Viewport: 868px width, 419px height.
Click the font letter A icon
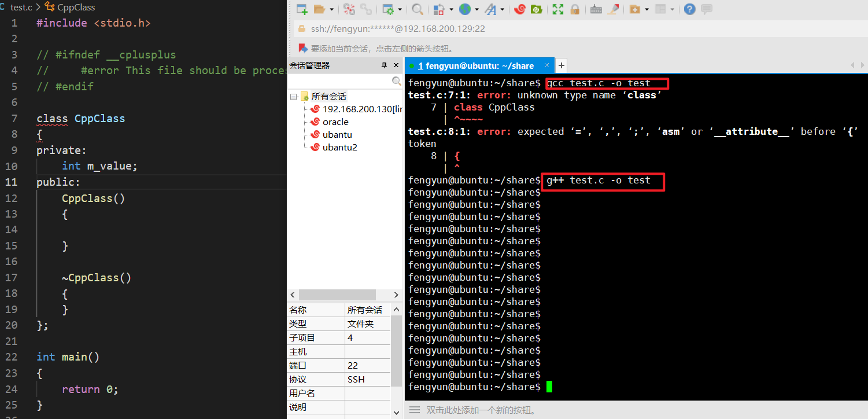pyautogui.click(x=490, y=9)
